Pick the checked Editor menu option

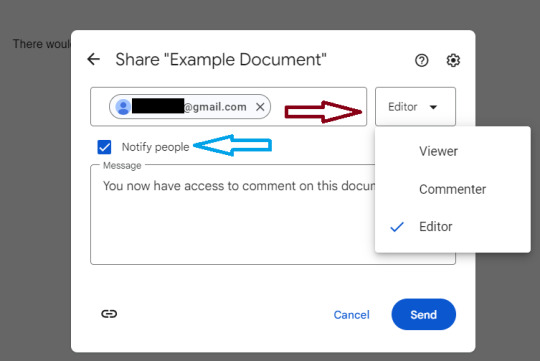pyautogui.click(x=453, y=227)
